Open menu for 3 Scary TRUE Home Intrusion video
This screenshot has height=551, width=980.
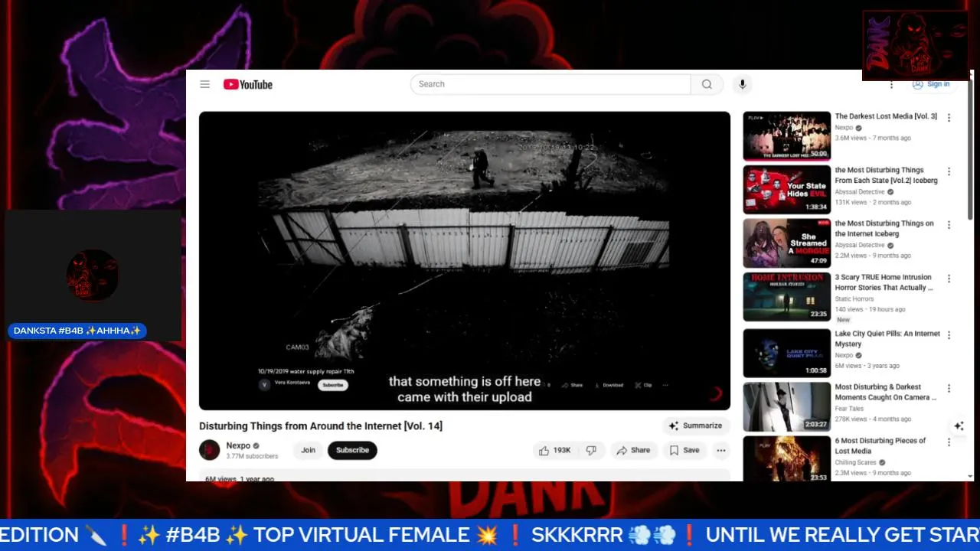coord(949,279)
